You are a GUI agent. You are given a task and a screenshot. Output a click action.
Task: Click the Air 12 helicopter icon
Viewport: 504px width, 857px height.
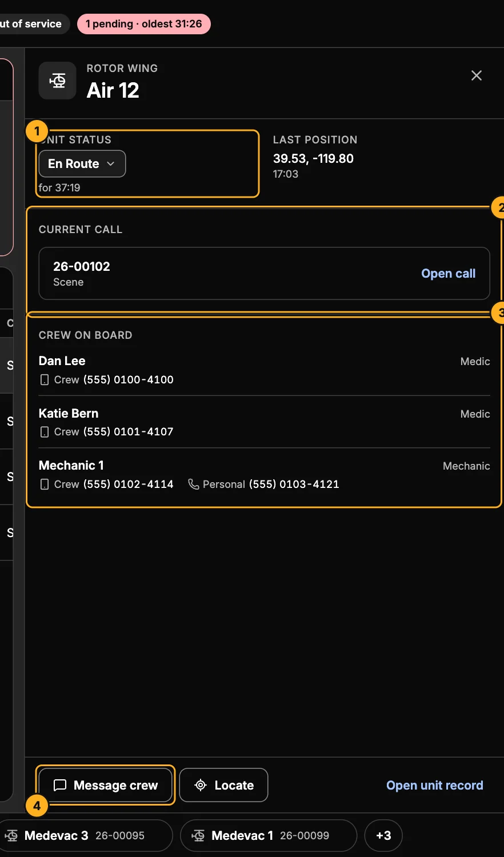(x=58, y=81)
